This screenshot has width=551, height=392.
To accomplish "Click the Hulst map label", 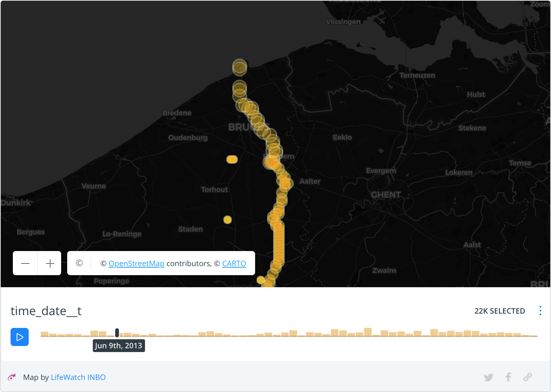I will point(476,94).
